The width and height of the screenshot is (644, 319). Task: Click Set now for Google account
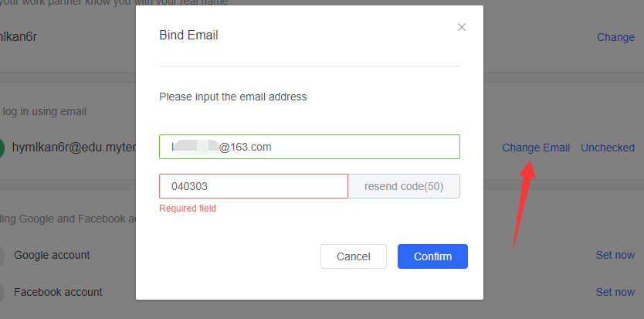tap(615, 255)
